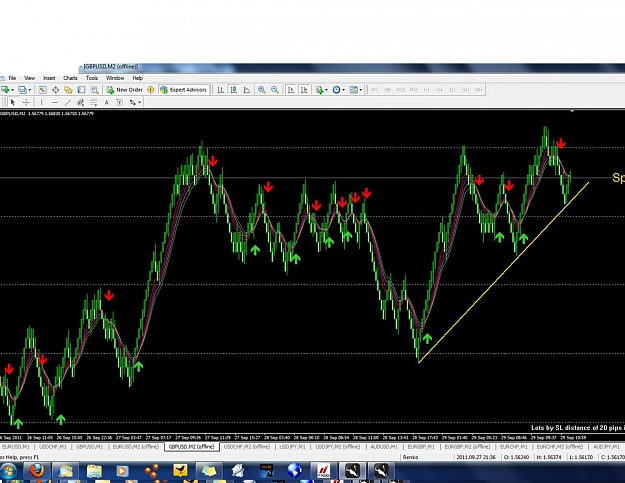Open the View menu
Viewport: 625px width, 483px height.
coord(29,78)
